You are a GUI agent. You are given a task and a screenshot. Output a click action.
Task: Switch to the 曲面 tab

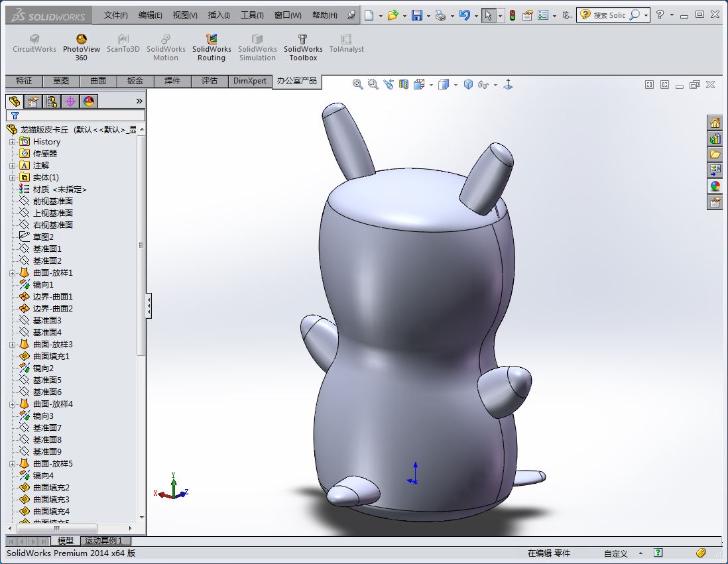98,81
